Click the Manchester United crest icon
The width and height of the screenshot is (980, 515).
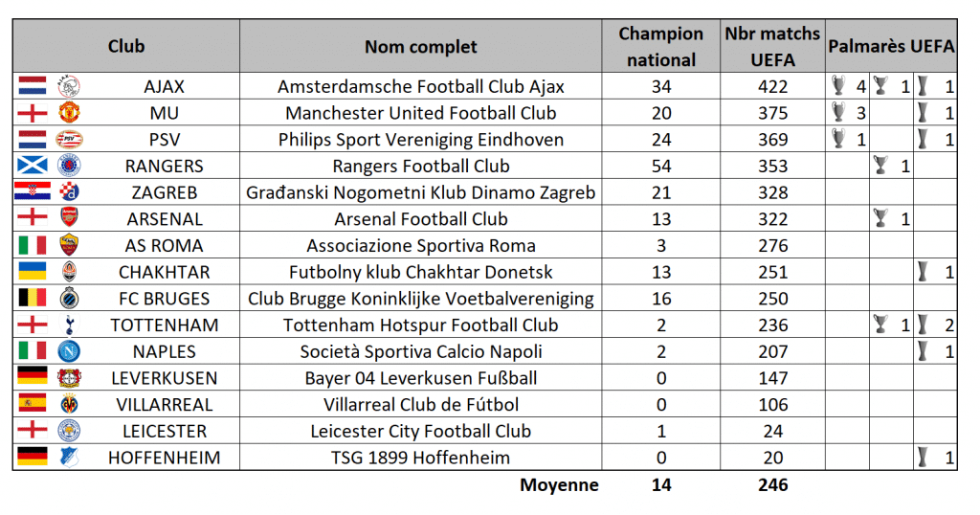coord(69,113)
